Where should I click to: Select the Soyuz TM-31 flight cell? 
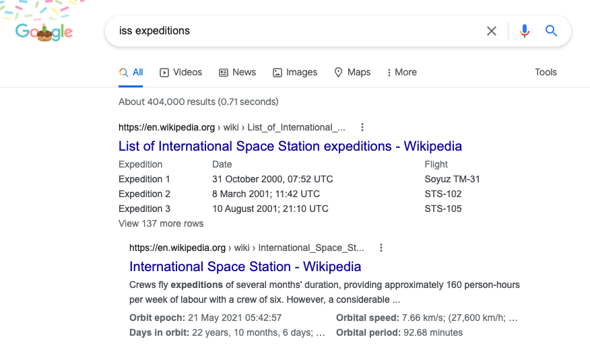(x=453, y=179)
